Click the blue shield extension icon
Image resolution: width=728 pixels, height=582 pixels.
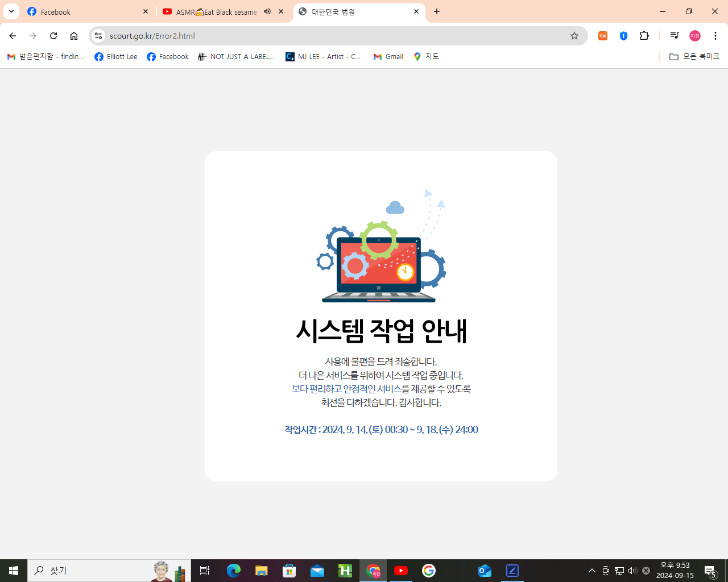pyautogui.click(x=623, y=35)
